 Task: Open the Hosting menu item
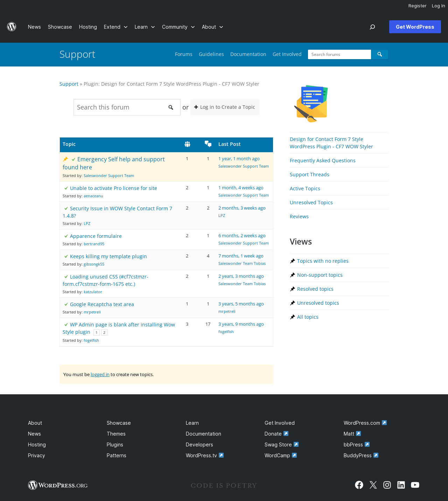[x=88, y=27]
